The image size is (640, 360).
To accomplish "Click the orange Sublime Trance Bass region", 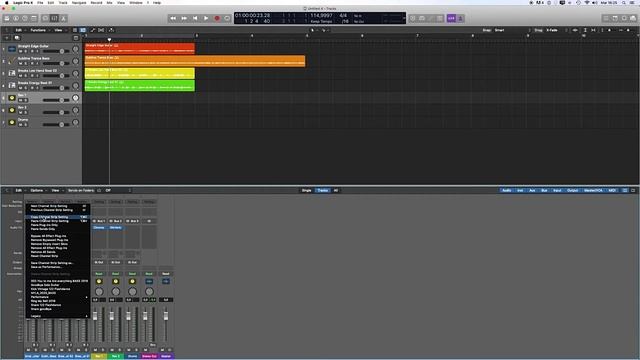I will 195,61.
